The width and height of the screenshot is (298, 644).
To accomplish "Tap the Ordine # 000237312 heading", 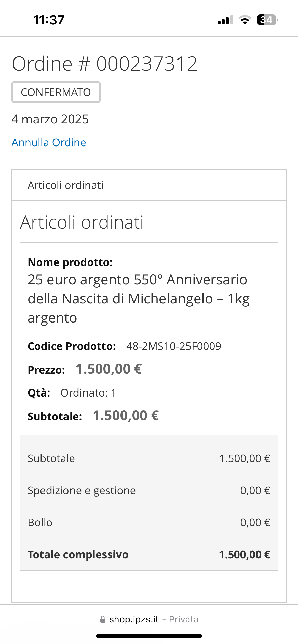I will pyautogui.click(x=105, y=64).
